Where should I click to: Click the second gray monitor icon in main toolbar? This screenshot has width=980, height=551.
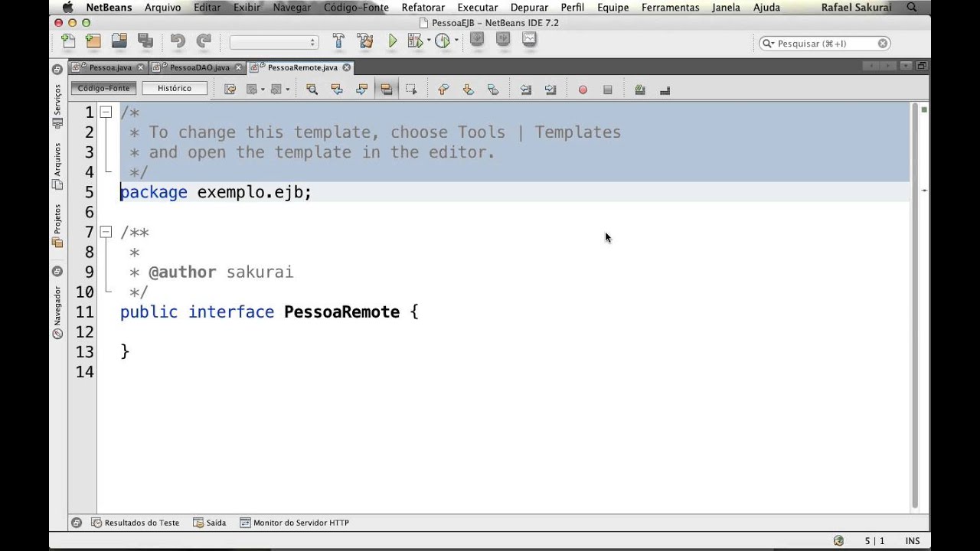pyautogui.click(x=503, y=40)
